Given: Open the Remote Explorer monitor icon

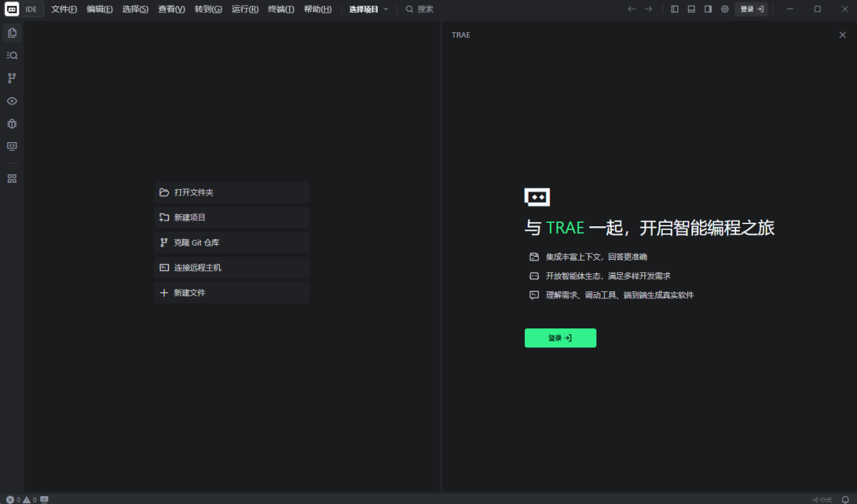Looking at the screenshot, I should 12,146.
